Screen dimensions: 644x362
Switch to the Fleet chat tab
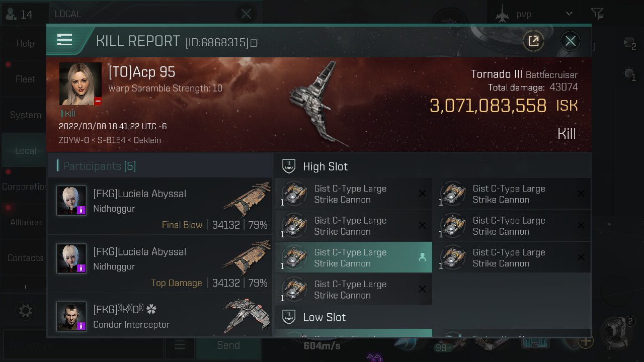click(25, 79)
